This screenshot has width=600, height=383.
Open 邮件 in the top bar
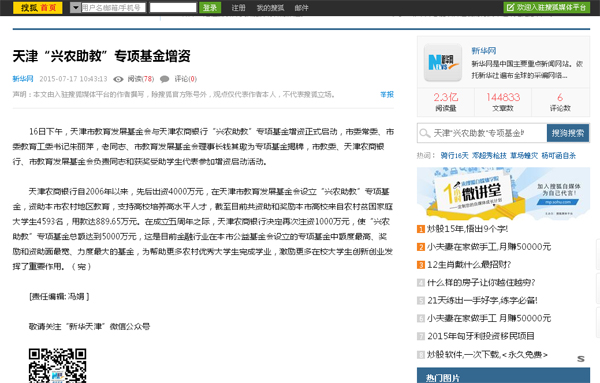tap(302, 8)
